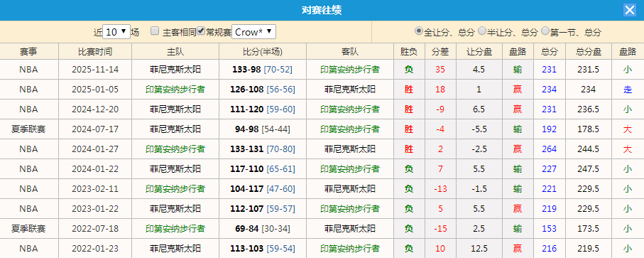Click the date 2024-07-17
Viewport: 644px width, 258px height.
point(95,129)
